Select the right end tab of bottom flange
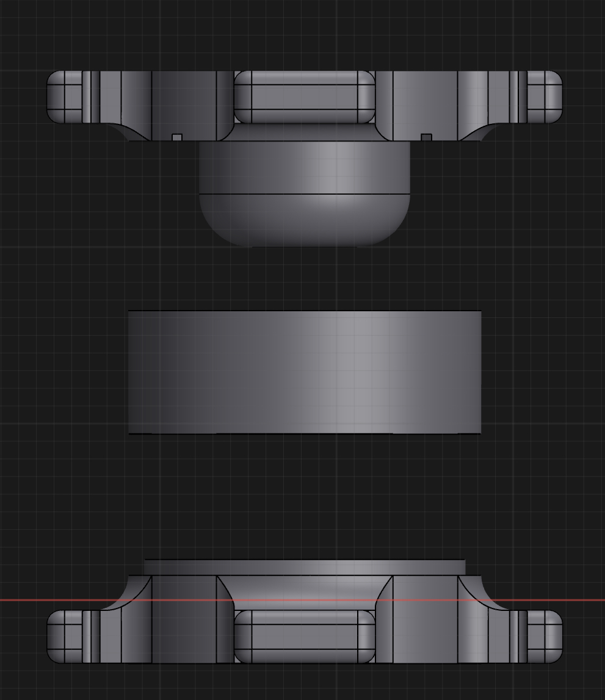Screen dimensions: 605x700 click(545, 637)
